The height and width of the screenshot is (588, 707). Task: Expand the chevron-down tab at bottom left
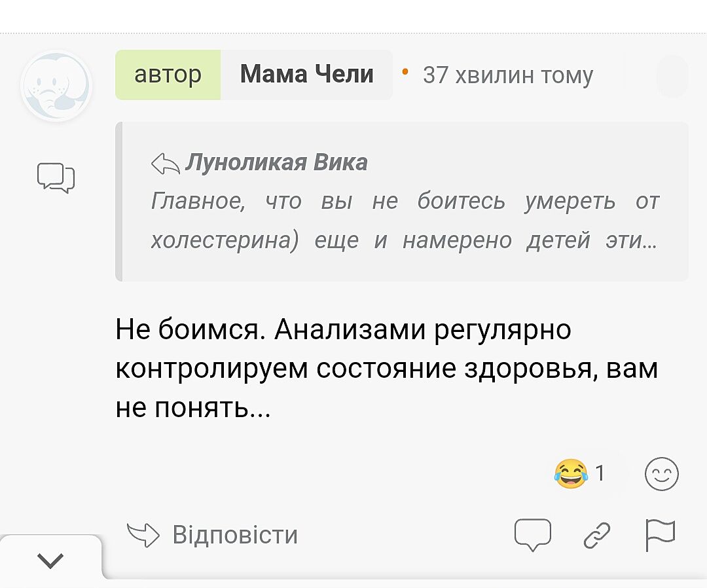[x=51, y=560]
